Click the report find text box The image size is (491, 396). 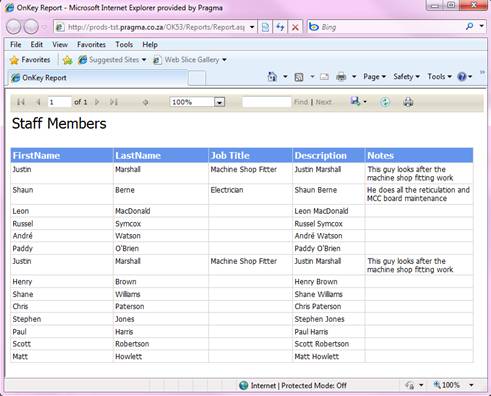pyautogui.click(x=267, y=102)
